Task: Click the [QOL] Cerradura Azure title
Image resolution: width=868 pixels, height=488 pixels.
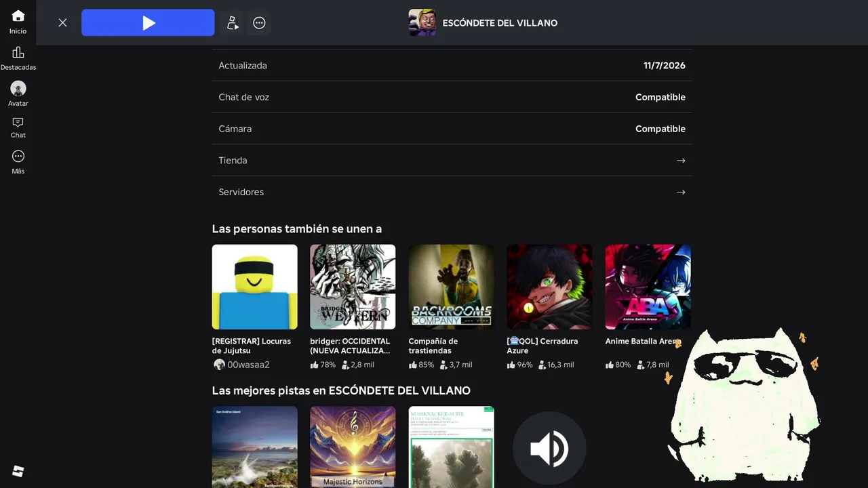Action: coord(542,346)
